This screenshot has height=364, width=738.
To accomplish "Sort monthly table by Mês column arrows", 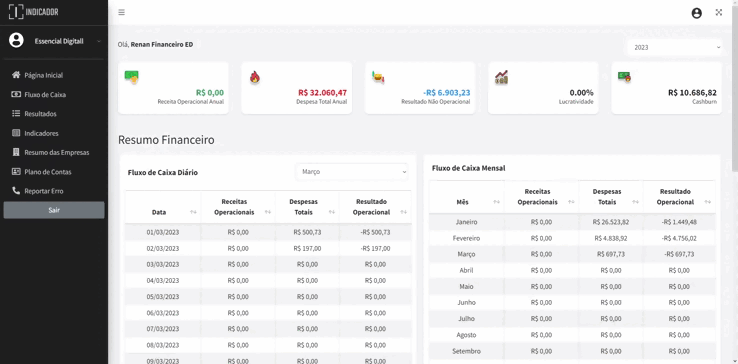I will tap(497, 202).
